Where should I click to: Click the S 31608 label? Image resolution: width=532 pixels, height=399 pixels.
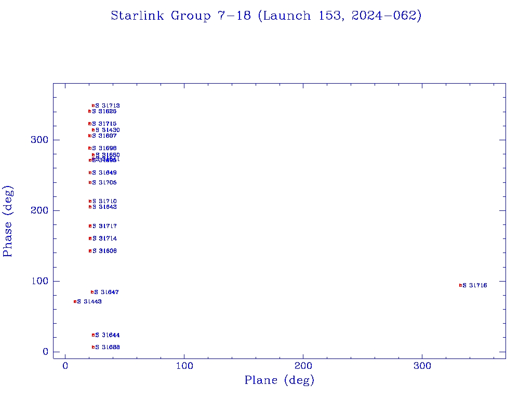(104, 251)
